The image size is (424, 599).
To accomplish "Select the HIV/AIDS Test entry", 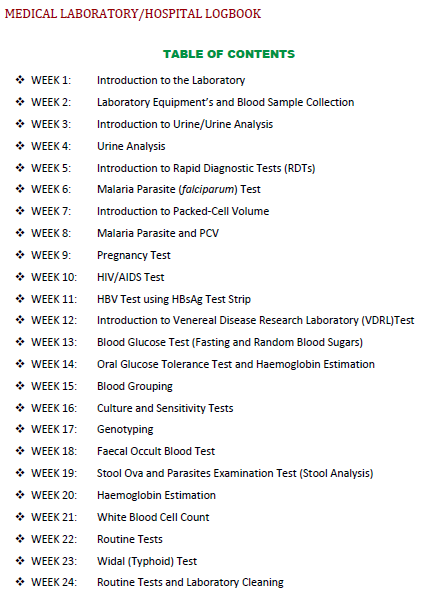I will tap(131, 277).
